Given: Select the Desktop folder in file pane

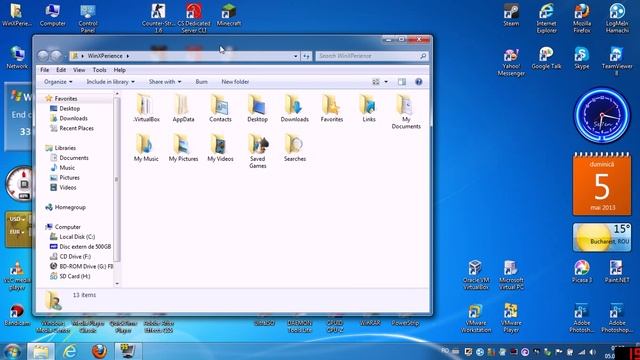Looking at the screenshot, I should coord(257,108).
